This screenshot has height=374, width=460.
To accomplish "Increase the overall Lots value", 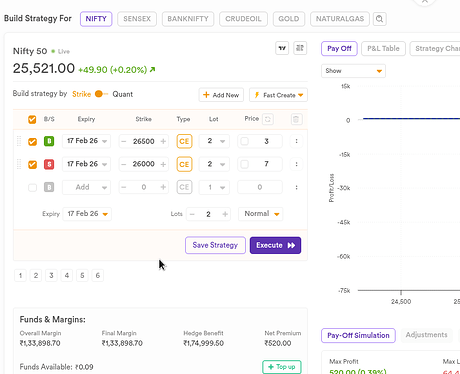I will click(225, 214).
